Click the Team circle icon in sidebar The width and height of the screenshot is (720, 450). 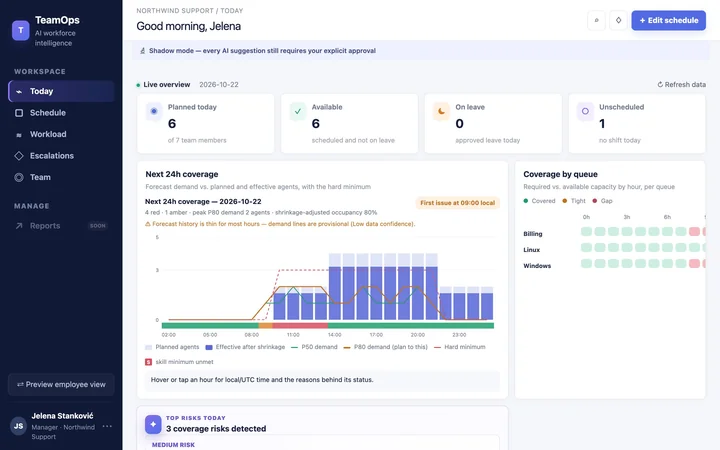click(x=19, y=177)
